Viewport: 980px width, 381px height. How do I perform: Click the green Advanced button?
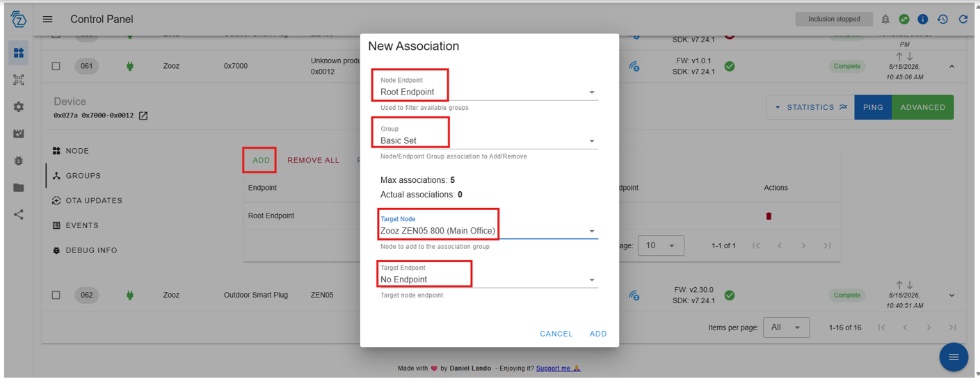[x=923, y=107]
